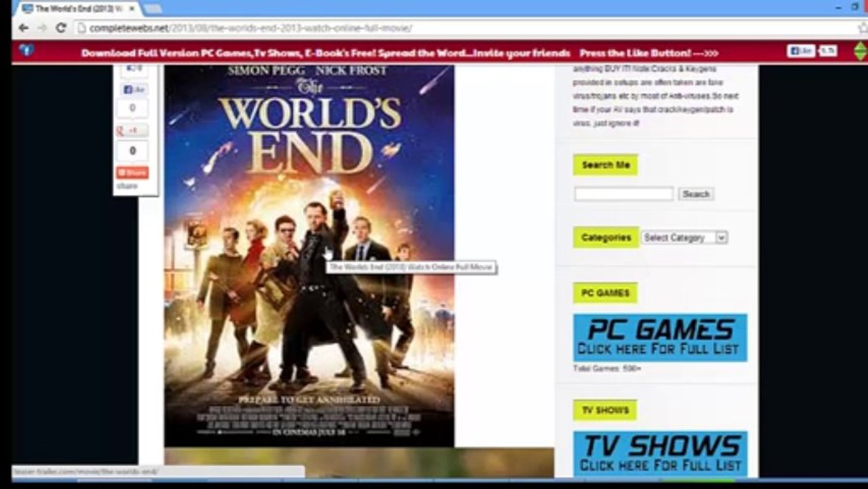This screenshot has width=868, height=489.
Task: Open the Select Category dropdown
Action: [684, 238]
